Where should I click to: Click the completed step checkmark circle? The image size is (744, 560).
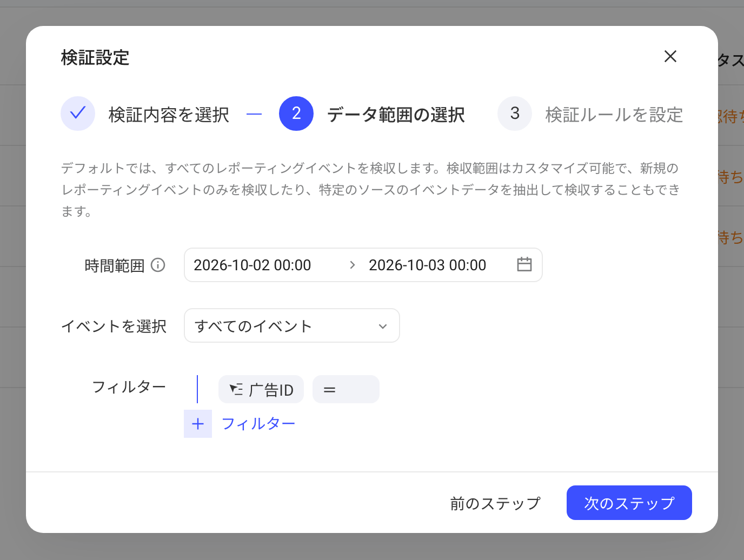pos(78,114)
